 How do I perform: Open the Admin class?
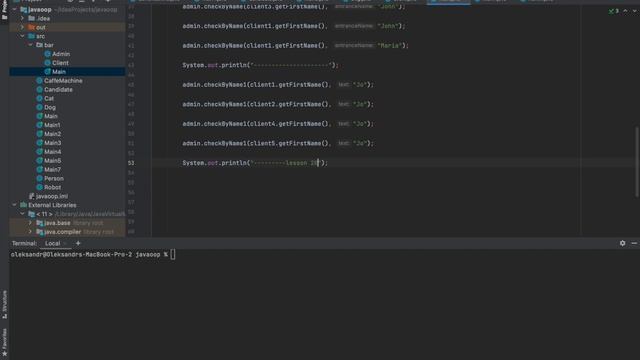point(61,54)
